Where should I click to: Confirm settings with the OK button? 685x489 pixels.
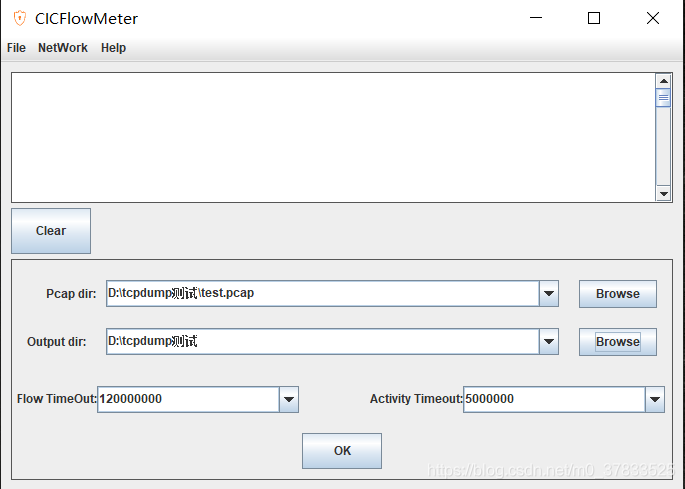click(342, 451)
